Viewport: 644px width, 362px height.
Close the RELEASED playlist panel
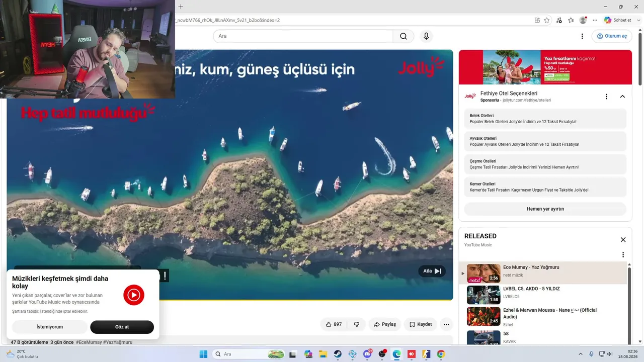tap(623, 240)
